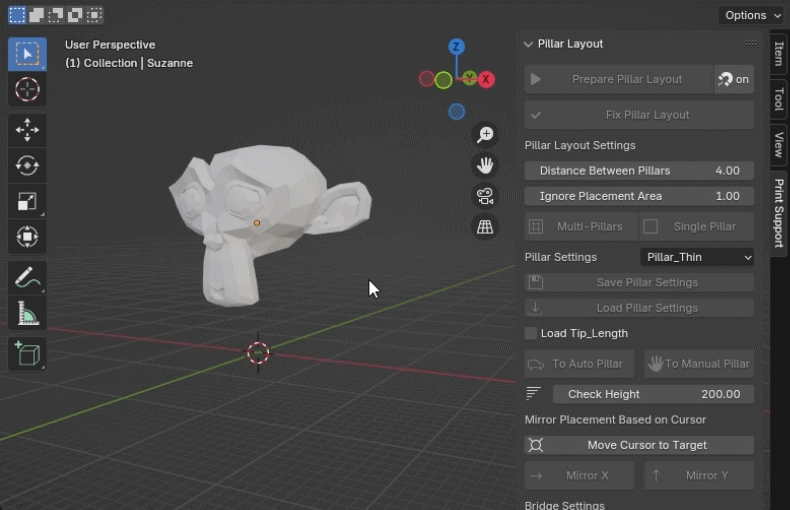Click Fix Pillar Layout button

coord(639,114)
